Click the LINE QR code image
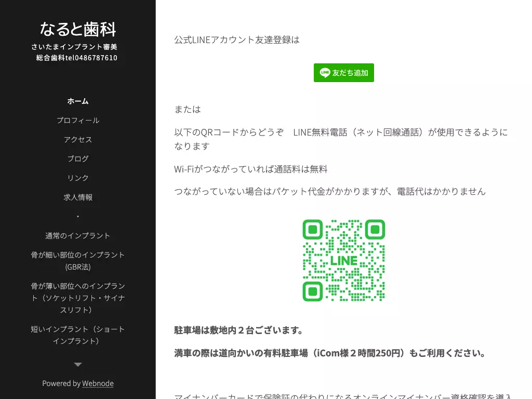The image size is (532, 399). point(344,260)
